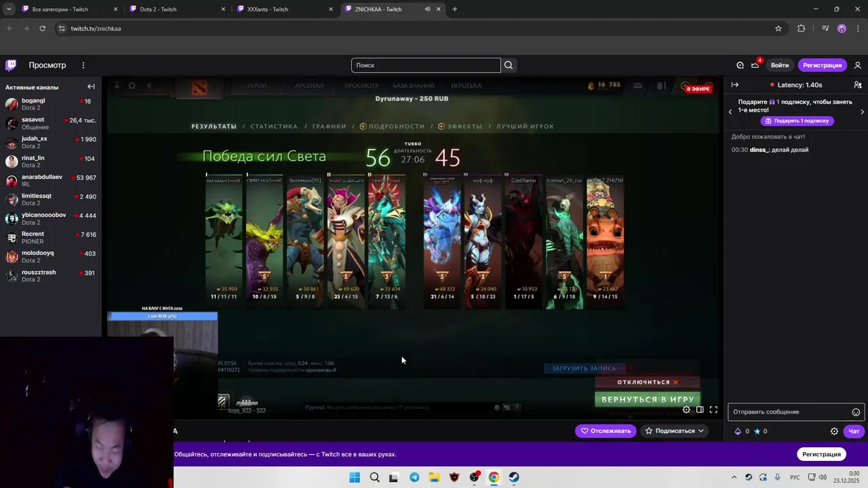The image size is (868, 488).
Task: Go to previous gift leaderboard slide
Action: [730, 112]
